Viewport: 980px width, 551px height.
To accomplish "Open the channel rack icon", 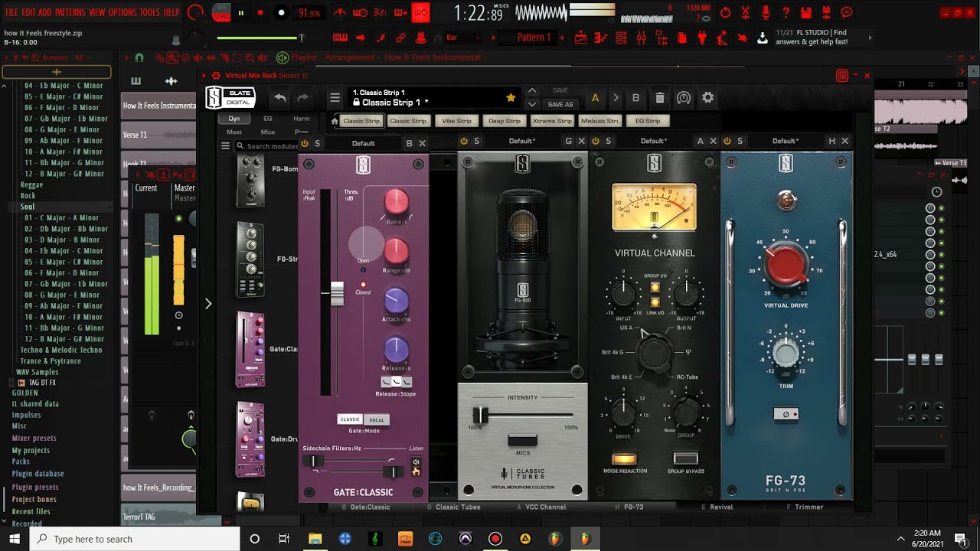I will 622,37.
